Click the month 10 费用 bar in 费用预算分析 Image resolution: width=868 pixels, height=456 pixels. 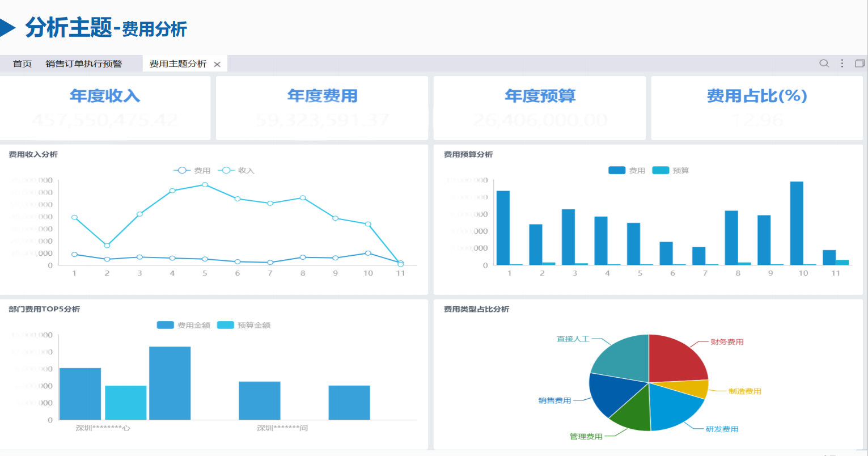tap(797, 223)
